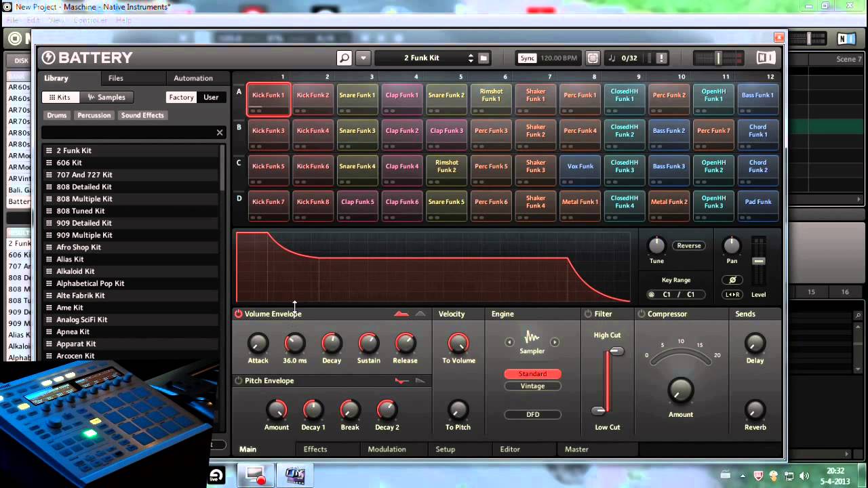
Task: Filter by Sound Effects tag
Action: click(x=142, y=115)
